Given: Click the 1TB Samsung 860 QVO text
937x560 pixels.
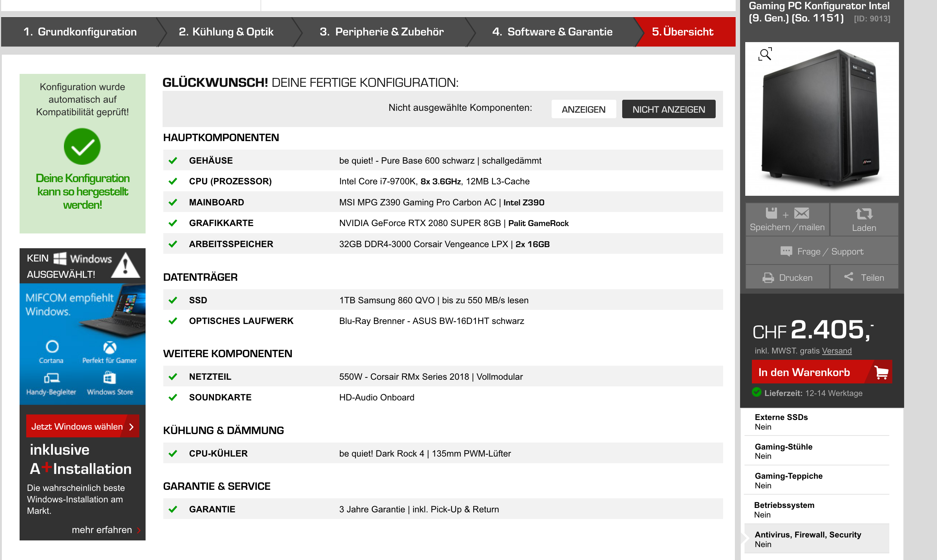Looking at the screenshot, I should click(434, 300).
